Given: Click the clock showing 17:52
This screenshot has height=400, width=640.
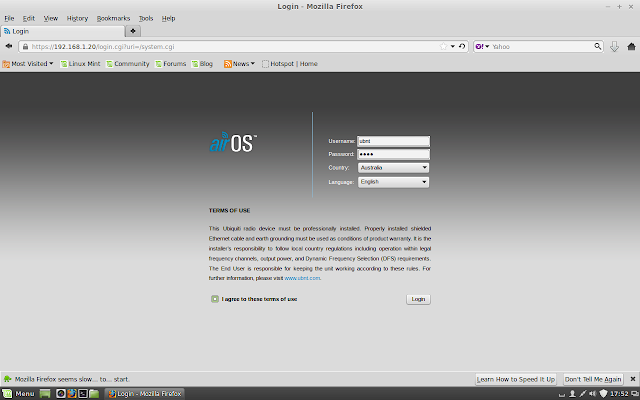Looking at the screenshot, I should pos(619,394).
